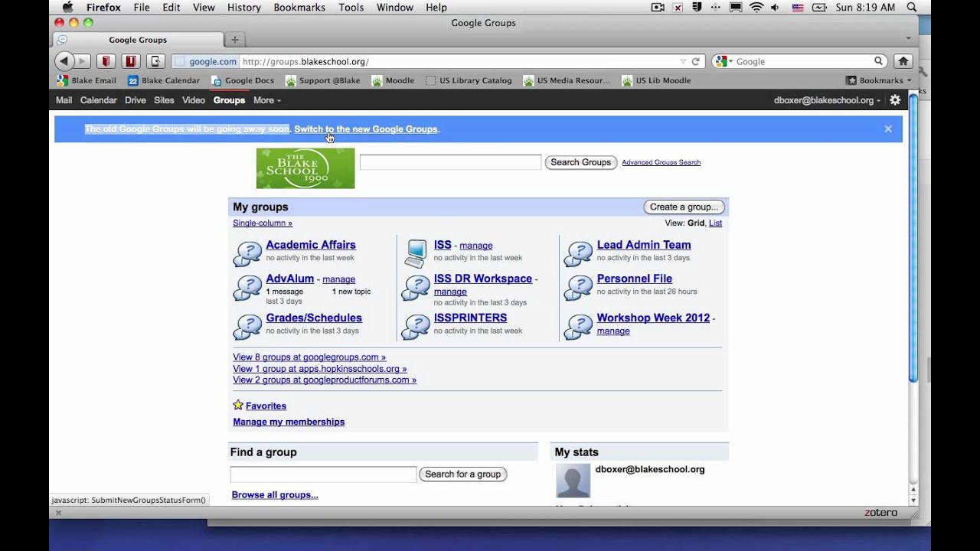
Task: Open the History menu
Action: pyautogui.click(x=243, y=7)
